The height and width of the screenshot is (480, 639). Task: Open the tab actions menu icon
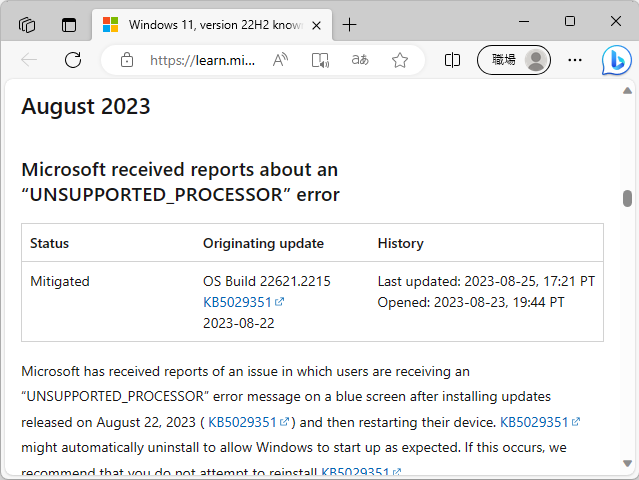pos(69,25)
